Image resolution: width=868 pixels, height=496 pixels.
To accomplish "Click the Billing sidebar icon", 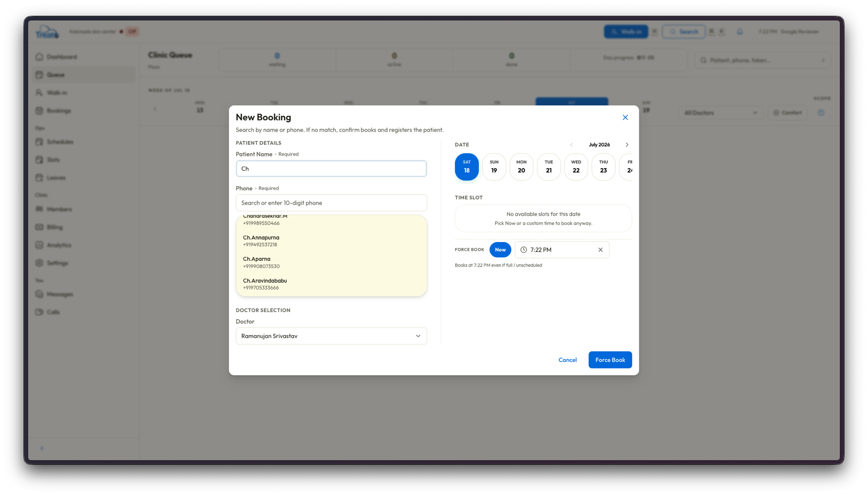I will click(x=39, y=227).
